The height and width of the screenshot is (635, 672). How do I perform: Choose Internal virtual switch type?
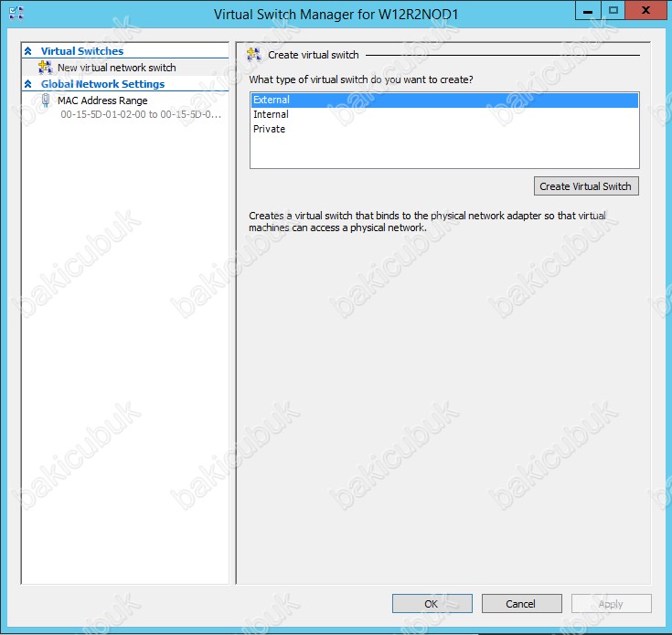click(271, 114)
